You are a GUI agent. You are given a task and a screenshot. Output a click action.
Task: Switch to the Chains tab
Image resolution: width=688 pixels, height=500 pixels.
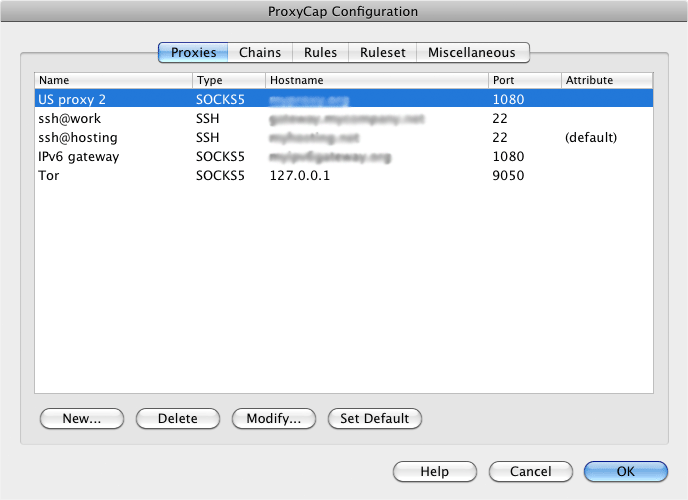(260, 53)
